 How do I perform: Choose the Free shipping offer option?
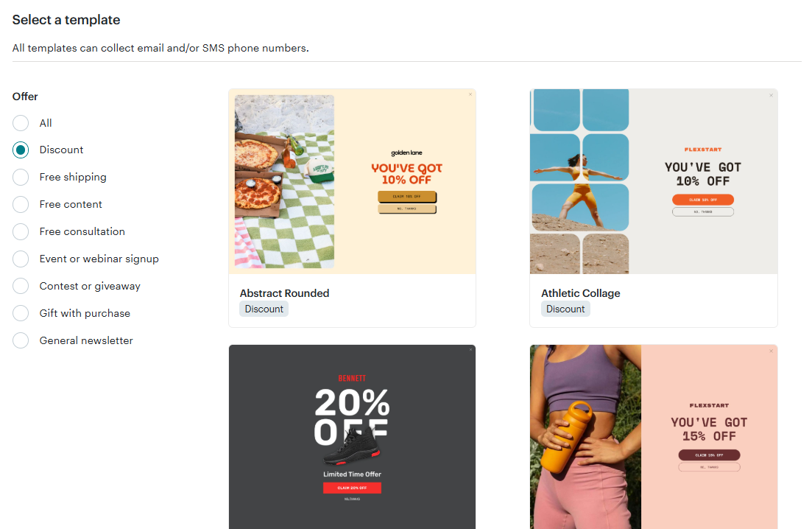tap(21, 178)
